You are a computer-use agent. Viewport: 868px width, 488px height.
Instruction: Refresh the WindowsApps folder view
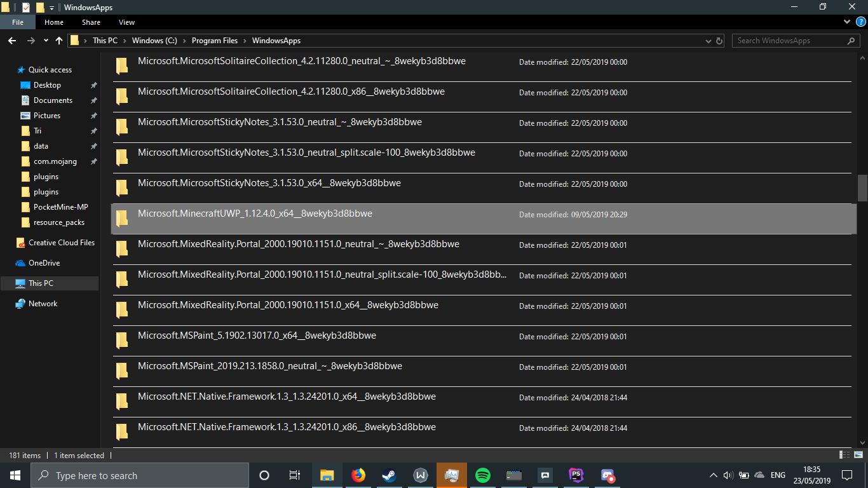coord(719,41)
